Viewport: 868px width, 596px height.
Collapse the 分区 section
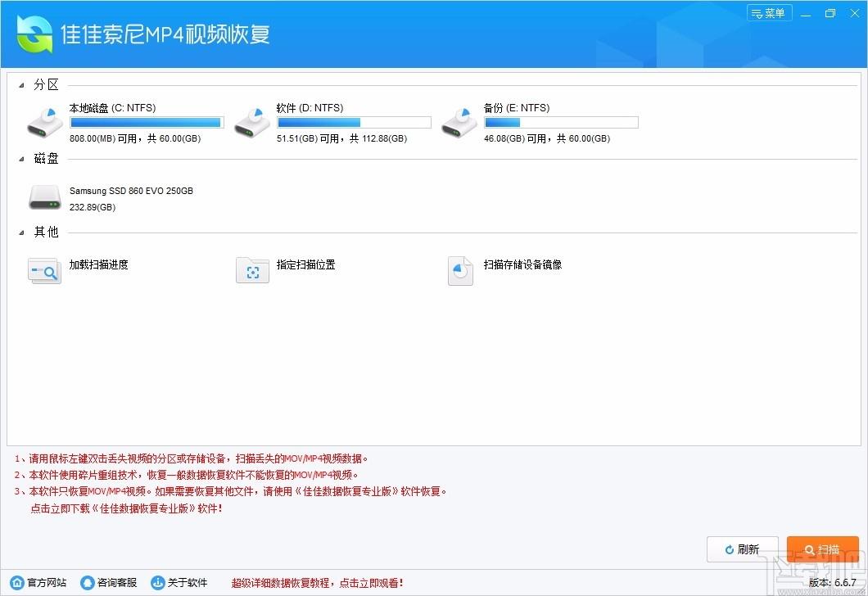21,85
